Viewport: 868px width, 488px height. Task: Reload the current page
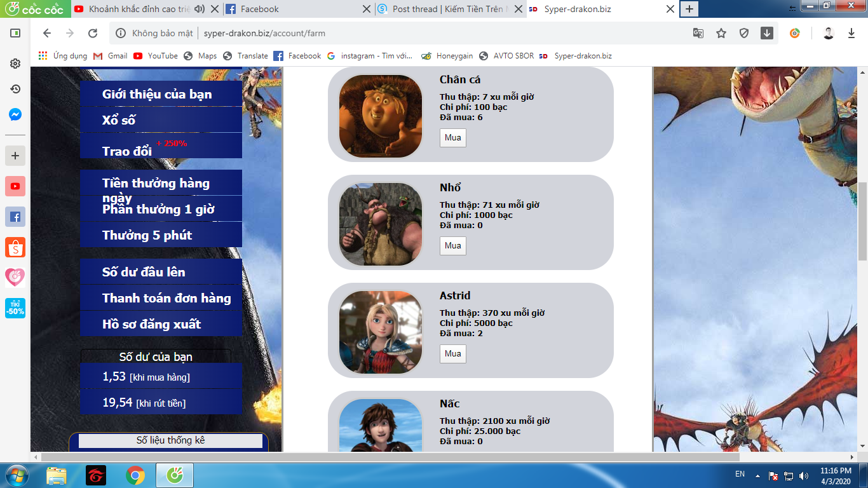(93, 33)
